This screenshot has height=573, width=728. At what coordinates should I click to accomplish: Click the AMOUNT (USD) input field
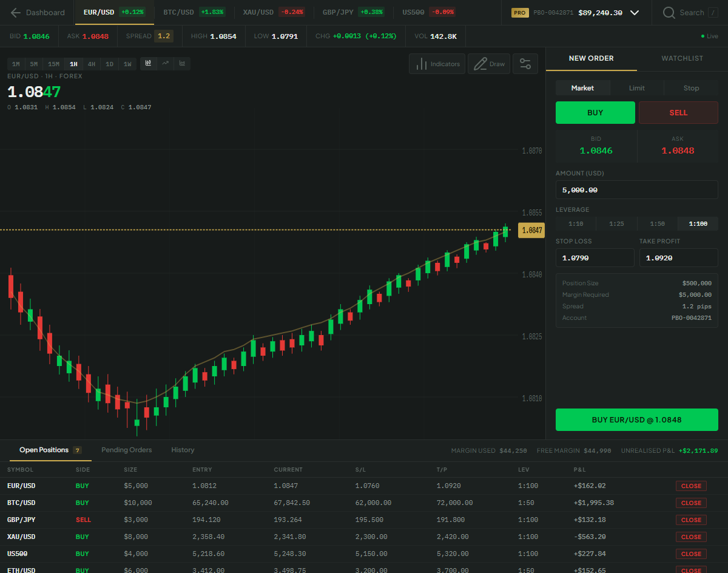(x=636, y=189)
